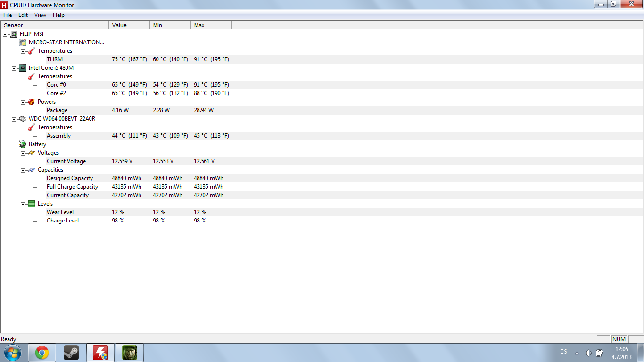This screenshot has height=362, width=644.
Task: Click the hard drive Temperatures thermometer icon
Action: (x=32, y=127)
